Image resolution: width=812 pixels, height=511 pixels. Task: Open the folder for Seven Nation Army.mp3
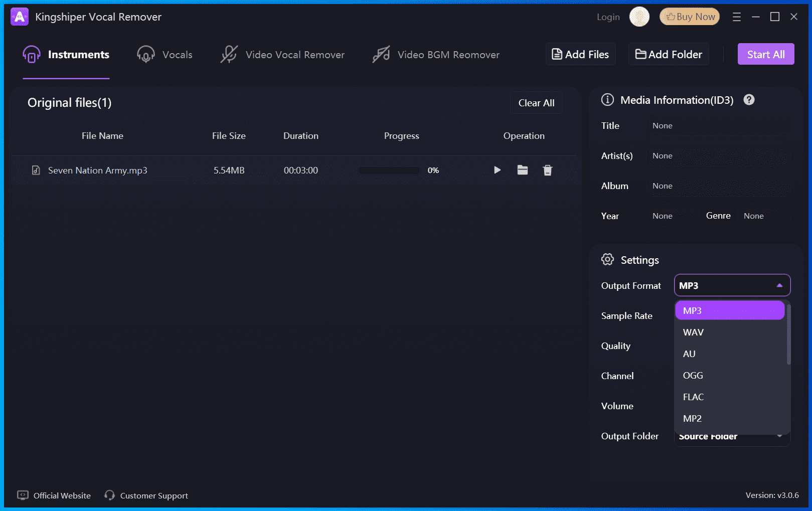[x=523, y=170]
